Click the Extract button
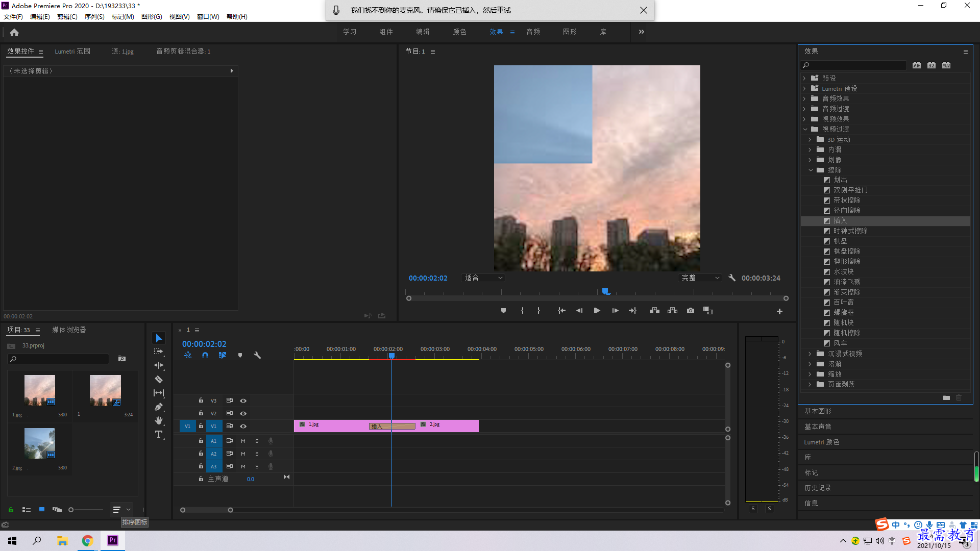The image size is (980, 551). [672, 311]
